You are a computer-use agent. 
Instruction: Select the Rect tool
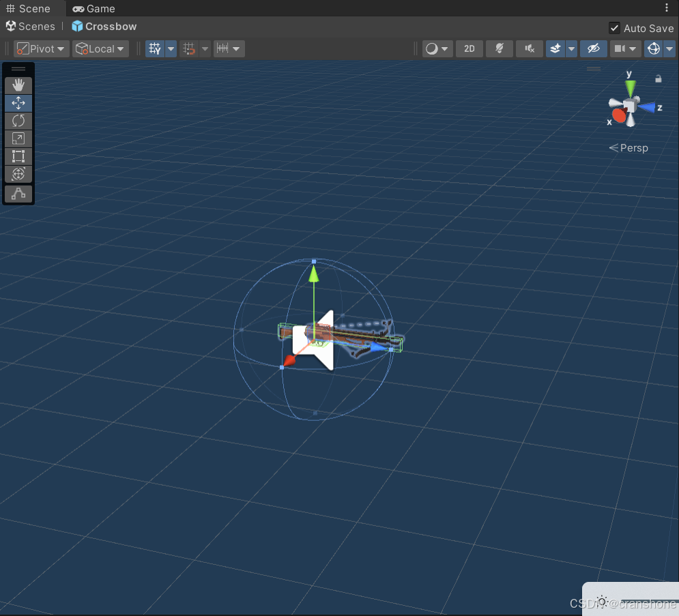tap(18, 156)
